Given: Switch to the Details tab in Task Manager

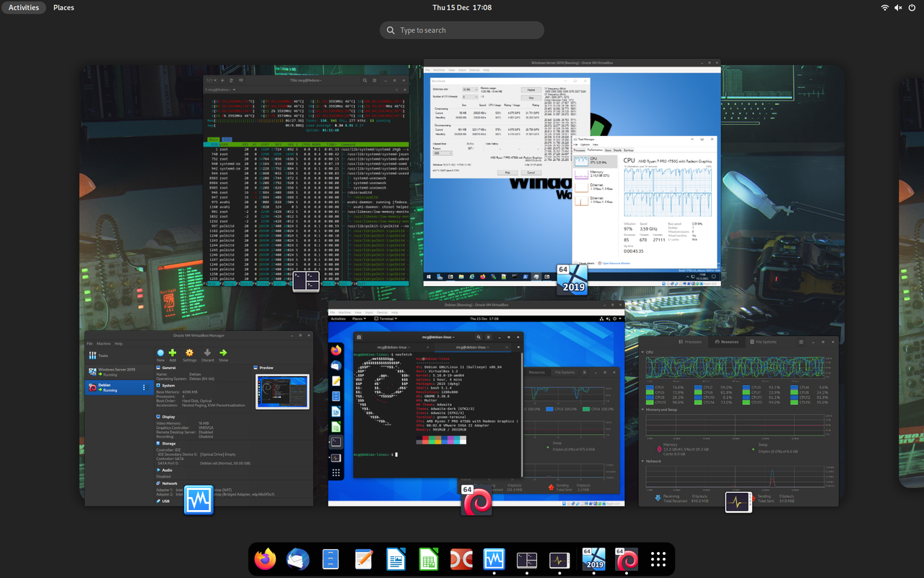Looking at the screenshot, I should [618, 150].
